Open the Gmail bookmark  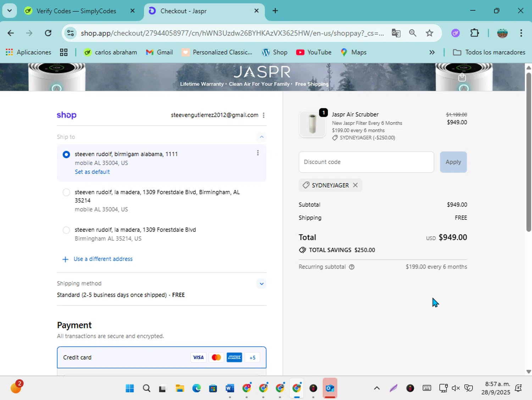159,52
